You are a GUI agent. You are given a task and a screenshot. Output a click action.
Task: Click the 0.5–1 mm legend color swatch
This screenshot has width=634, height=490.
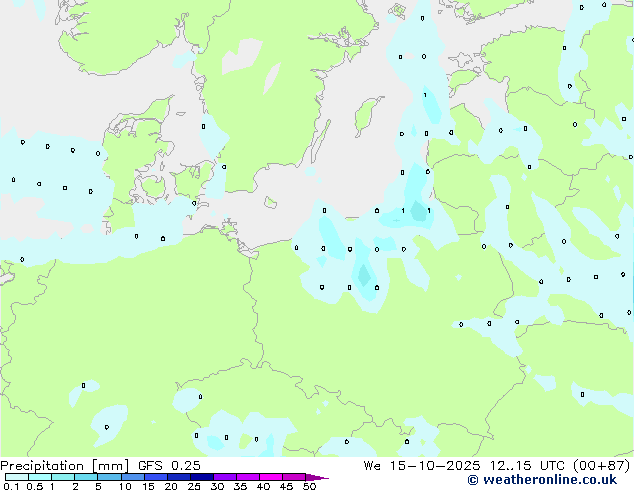tap(40, 477)
